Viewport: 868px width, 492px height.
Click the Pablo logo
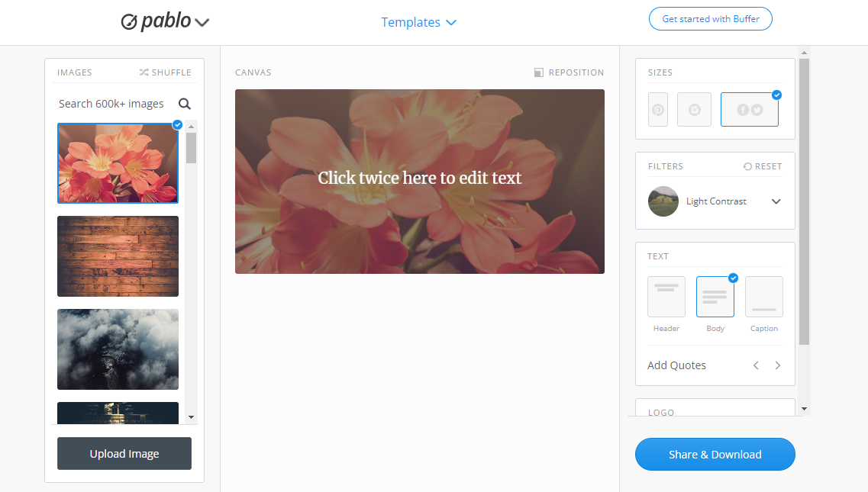(156, 21)
